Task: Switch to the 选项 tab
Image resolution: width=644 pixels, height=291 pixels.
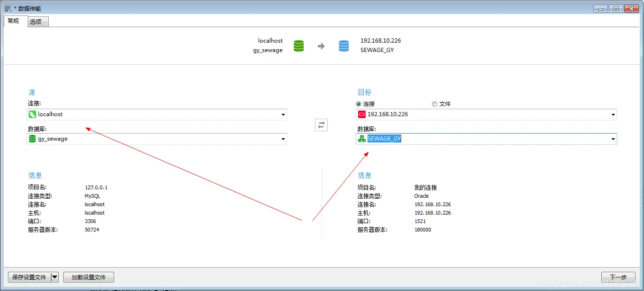Action: [x=38, y=22]
